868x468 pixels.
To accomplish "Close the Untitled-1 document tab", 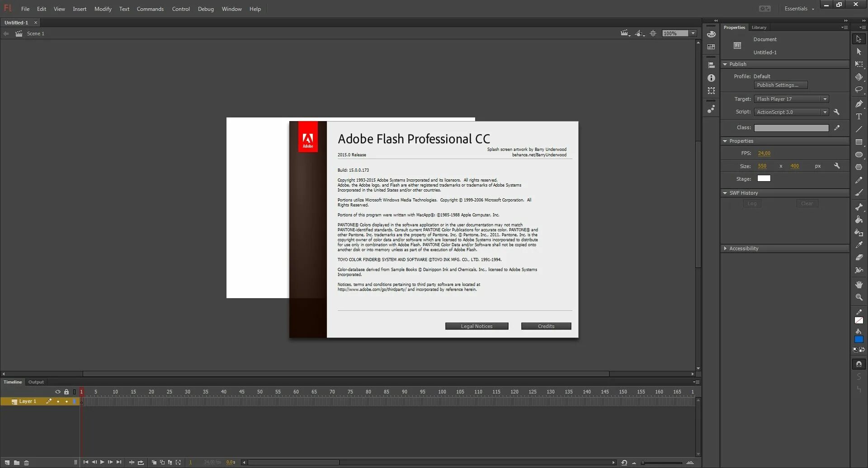I will click(36, 23).
